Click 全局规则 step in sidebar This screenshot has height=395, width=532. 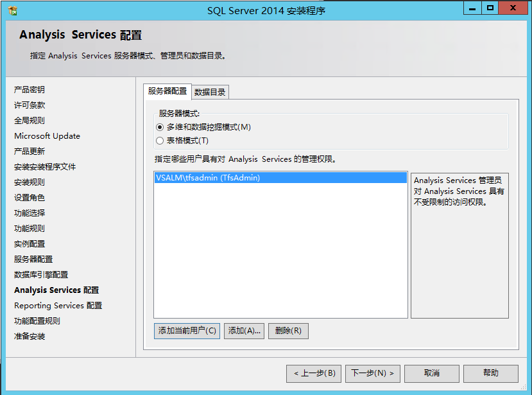point(30,121)
